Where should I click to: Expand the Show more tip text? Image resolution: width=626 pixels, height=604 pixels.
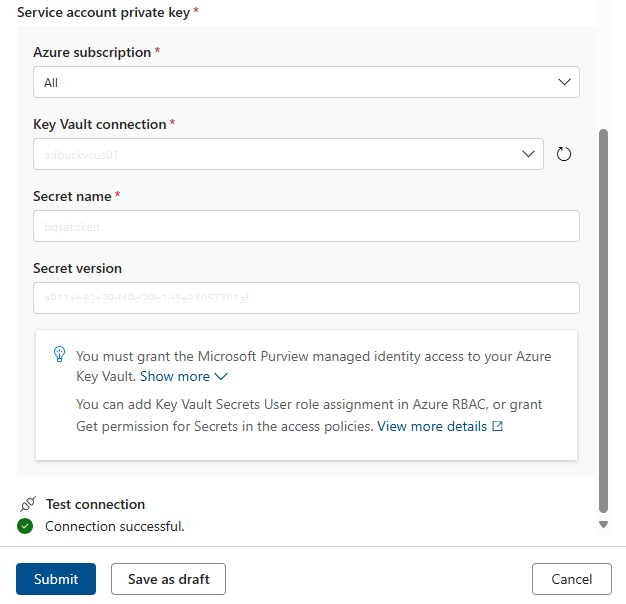pyautogui.click(x=184, y=377)
